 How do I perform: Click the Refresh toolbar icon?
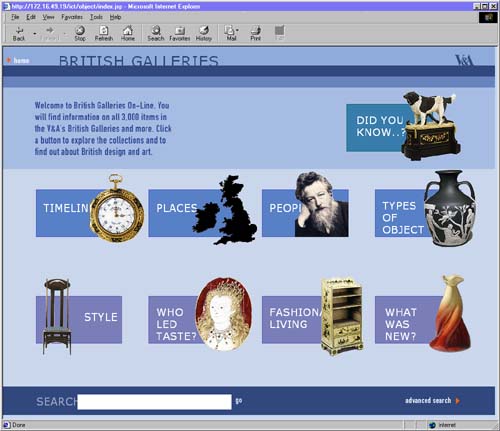point(104,33)
